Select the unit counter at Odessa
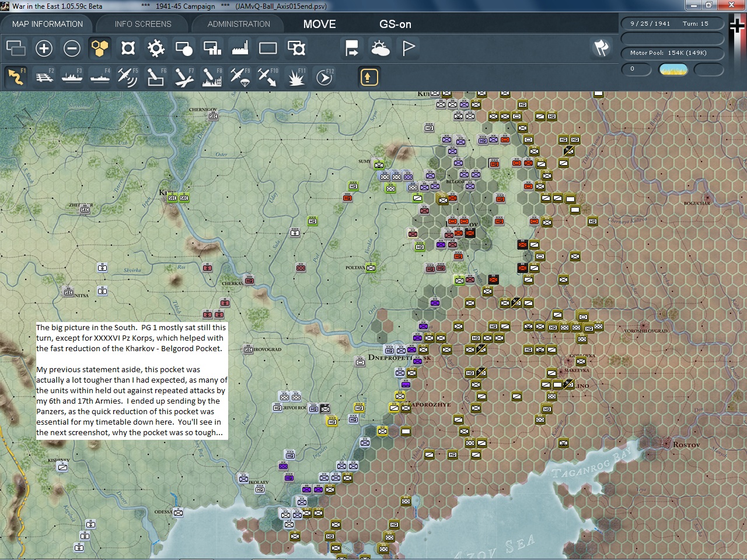 click(x=178, y=513)
